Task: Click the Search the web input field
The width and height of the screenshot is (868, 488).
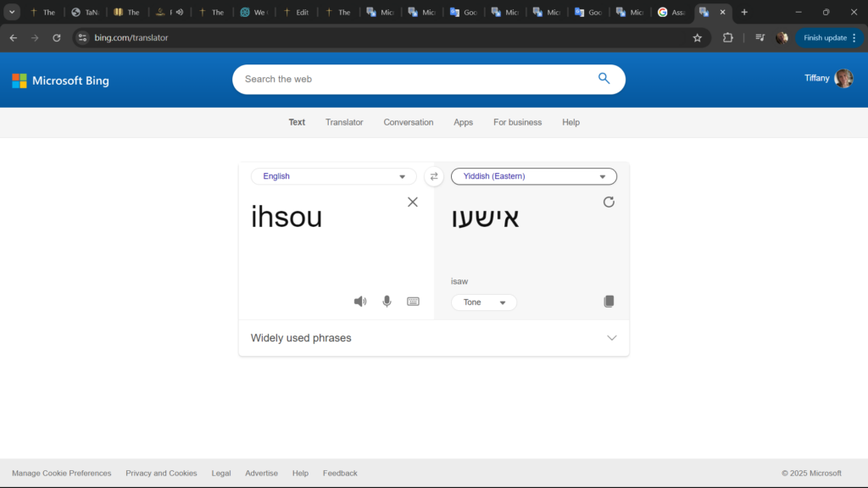Action: point(415,79)
